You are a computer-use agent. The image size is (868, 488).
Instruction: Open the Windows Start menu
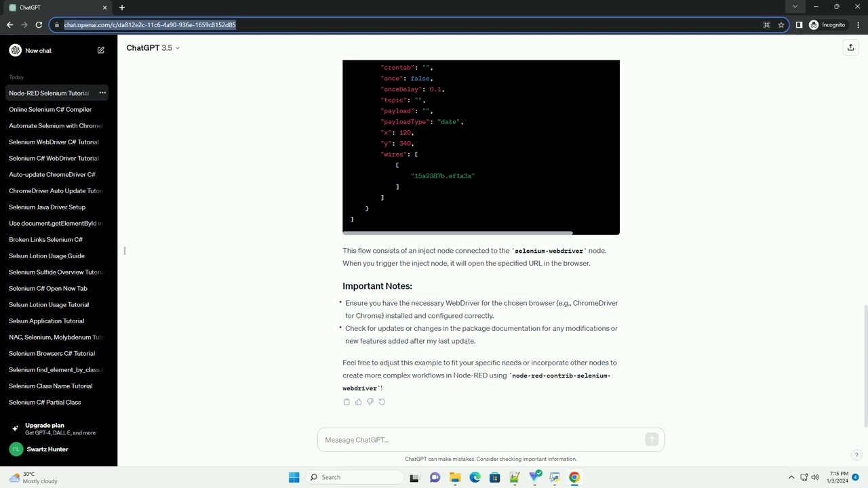294,477
